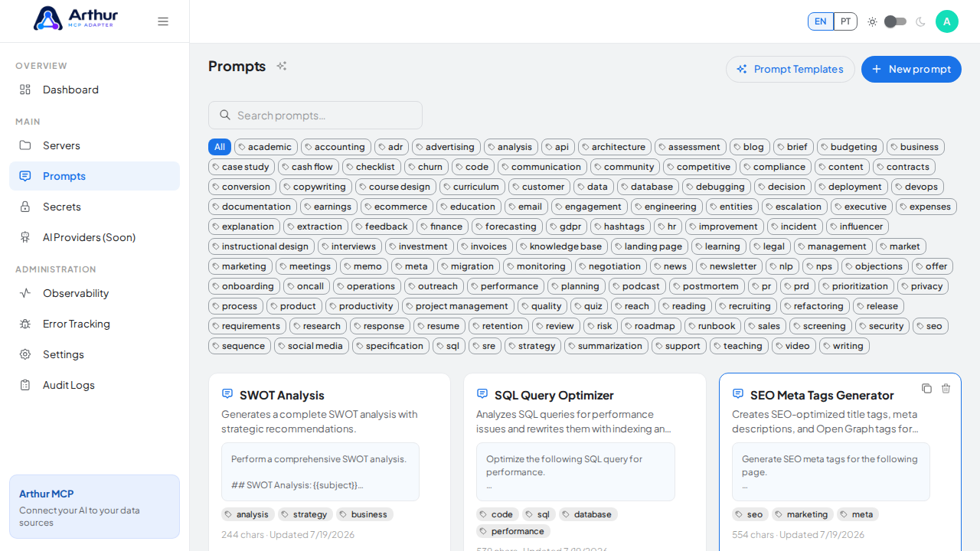Click sparkle icon next to Prompts heading

coord(282,66)
